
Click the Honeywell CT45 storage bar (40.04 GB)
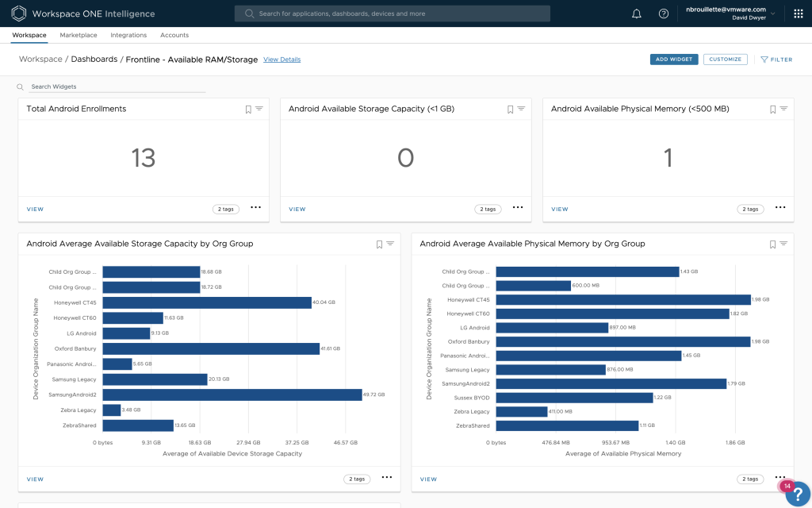tap(207, 302)
